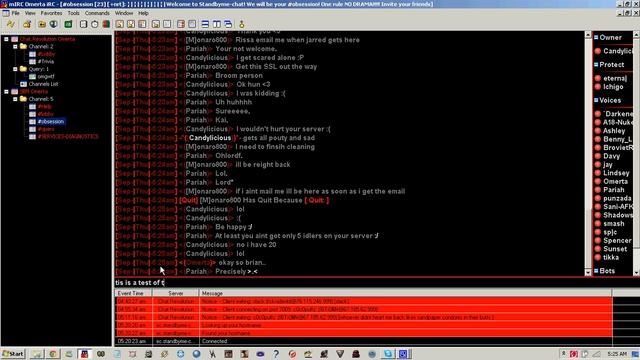Image resolution: width=640 pixels, height=360 pixels.
Task: Collapse the Owner group in nick list
Action: coord(596,37)
